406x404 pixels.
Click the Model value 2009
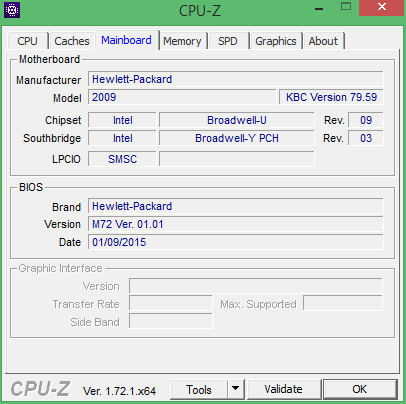pyautogui.click(x=182, y=97)
